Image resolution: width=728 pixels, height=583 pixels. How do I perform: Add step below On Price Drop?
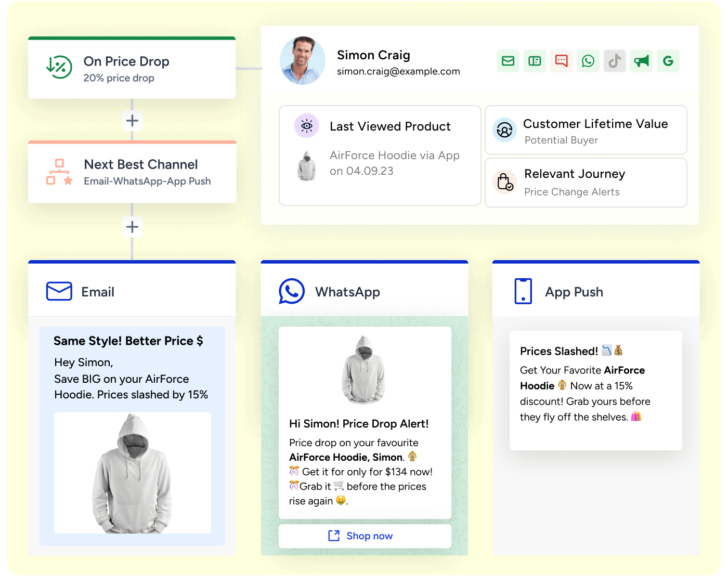coord(132,121)
